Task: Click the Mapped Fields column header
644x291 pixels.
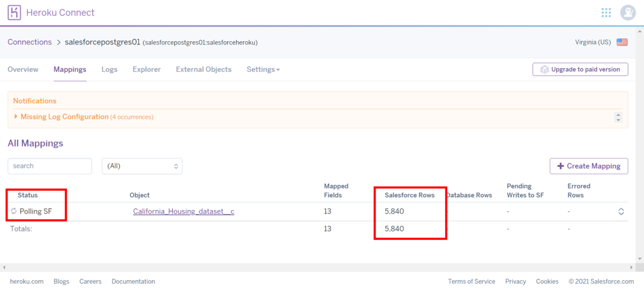Action: coord(336,191)
